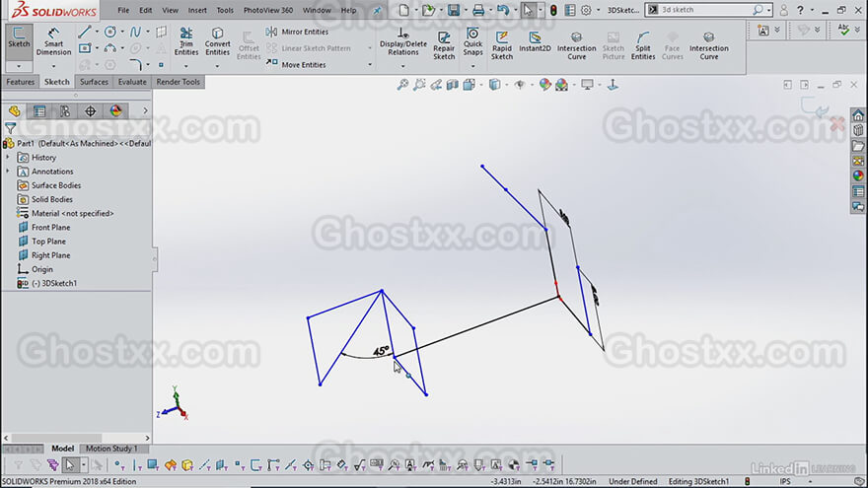Click the Save toolbar icon

(x=454, y=10)
